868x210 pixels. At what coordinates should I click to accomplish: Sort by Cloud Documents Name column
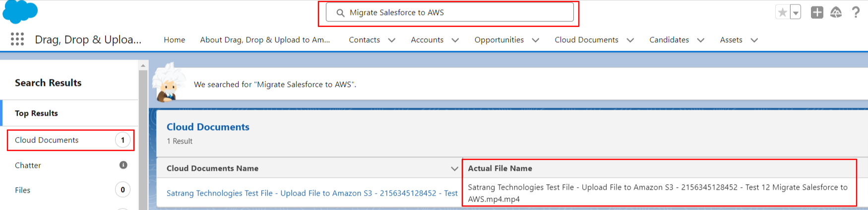[x=212, y=168]
